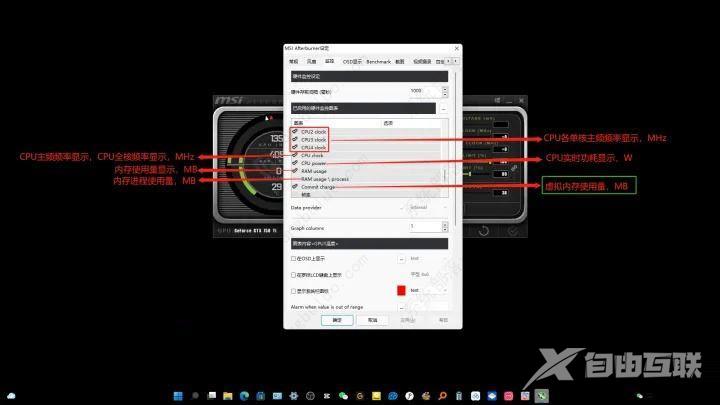This screenshot has height=405, width=720.
Task: Open the tray icon text type dropdown
Action: coord(428,291)
